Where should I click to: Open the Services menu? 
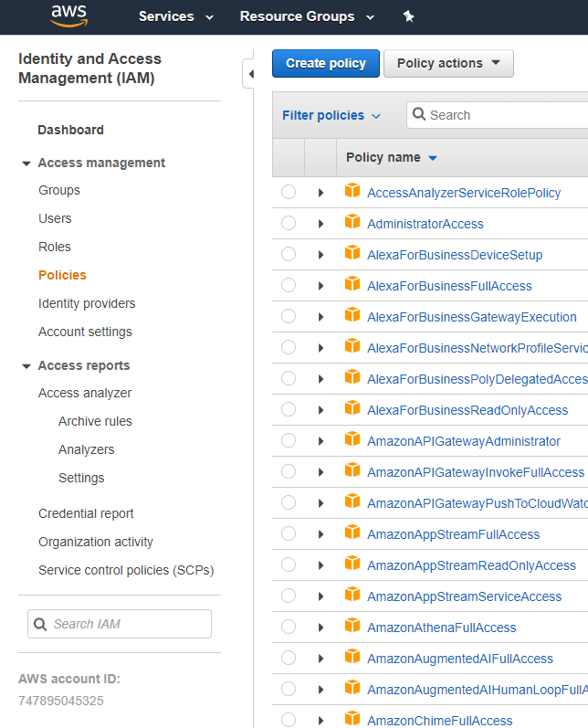(176, 16)
